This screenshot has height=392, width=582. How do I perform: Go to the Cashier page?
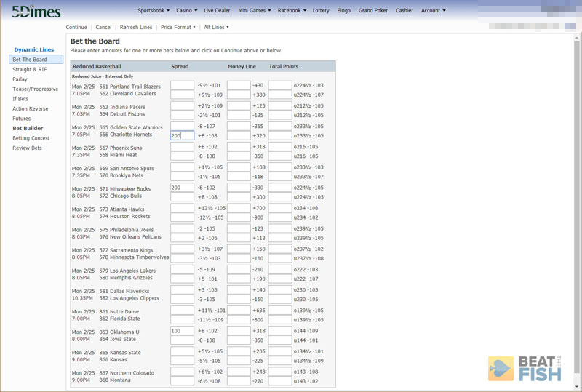coord(404,10)
